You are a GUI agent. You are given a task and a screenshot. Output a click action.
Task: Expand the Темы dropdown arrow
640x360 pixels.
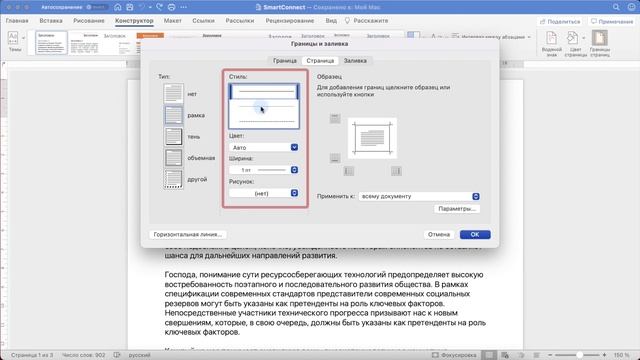(x=23, y=38)
